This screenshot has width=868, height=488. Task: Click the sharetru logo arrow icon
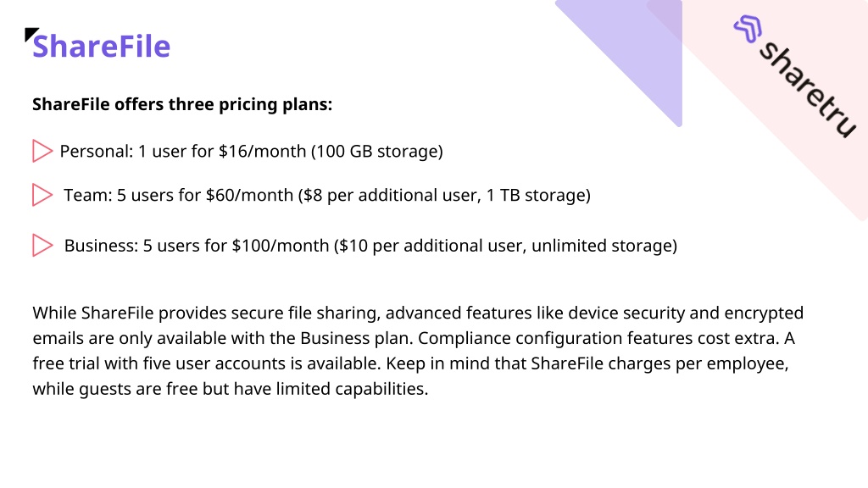click(748, 29)
